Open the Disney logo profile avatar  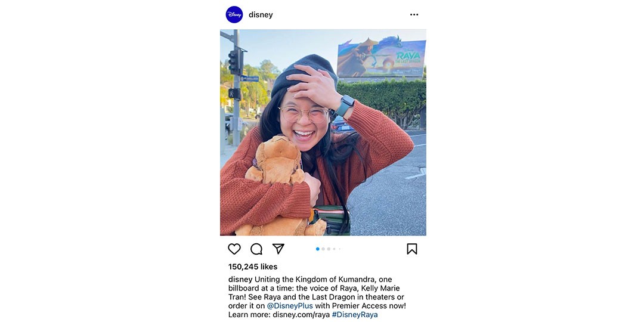(x=234, y=15)
